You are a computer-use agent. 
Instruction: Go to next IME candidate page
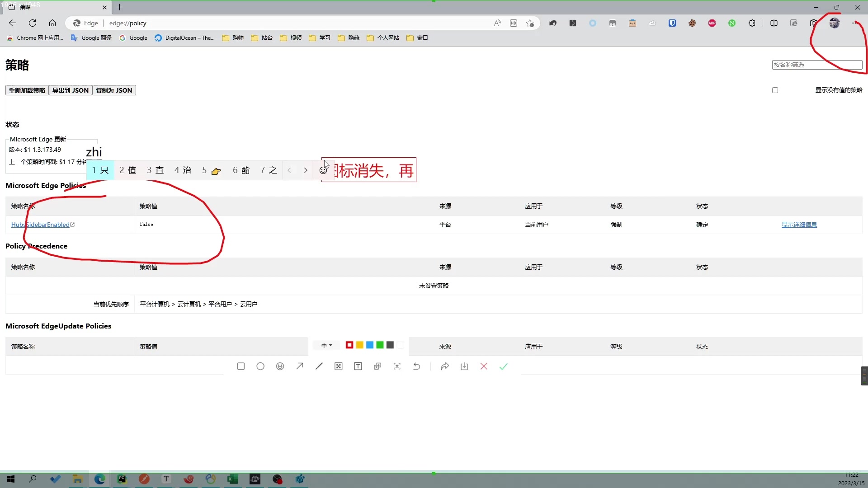pyautogui.click(x=306, y=170)
